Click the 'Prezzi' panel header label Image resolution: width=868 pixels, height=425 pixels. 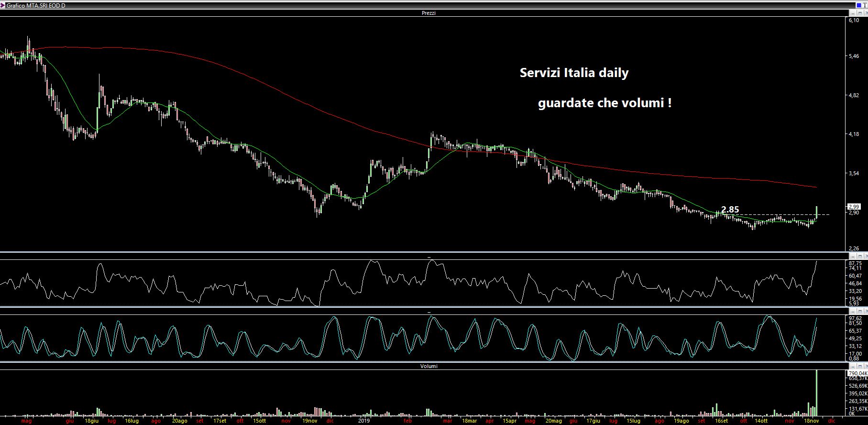click(429, 13)
